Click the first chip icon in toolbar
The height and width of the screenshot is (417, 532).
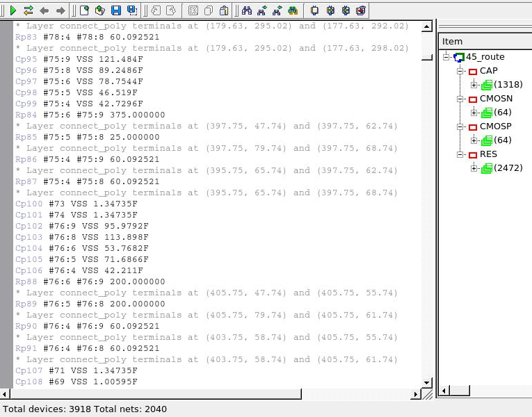[x=314, y=10]
